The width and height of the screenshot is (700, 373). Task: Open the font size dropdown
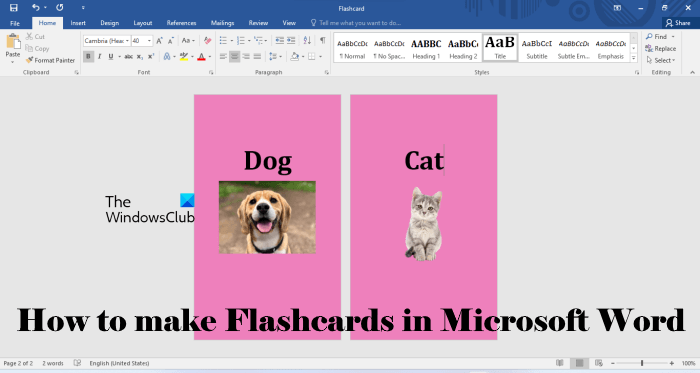(x=150, y=41)
